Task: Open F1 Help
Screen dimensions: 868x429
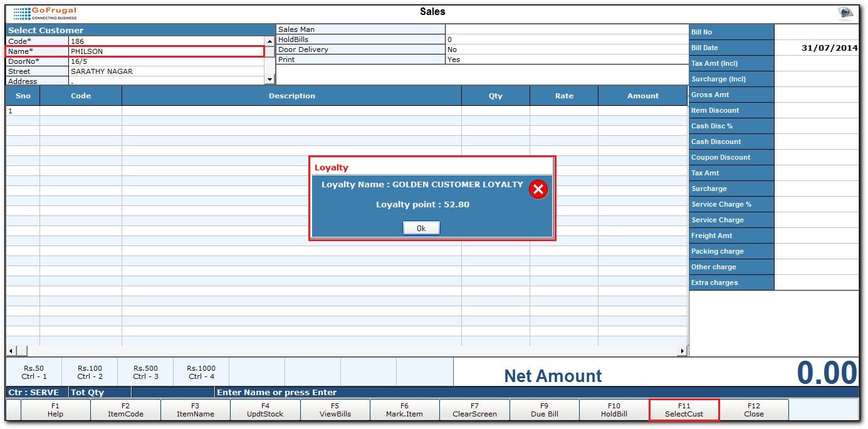Action: click(x=56, y=410)
